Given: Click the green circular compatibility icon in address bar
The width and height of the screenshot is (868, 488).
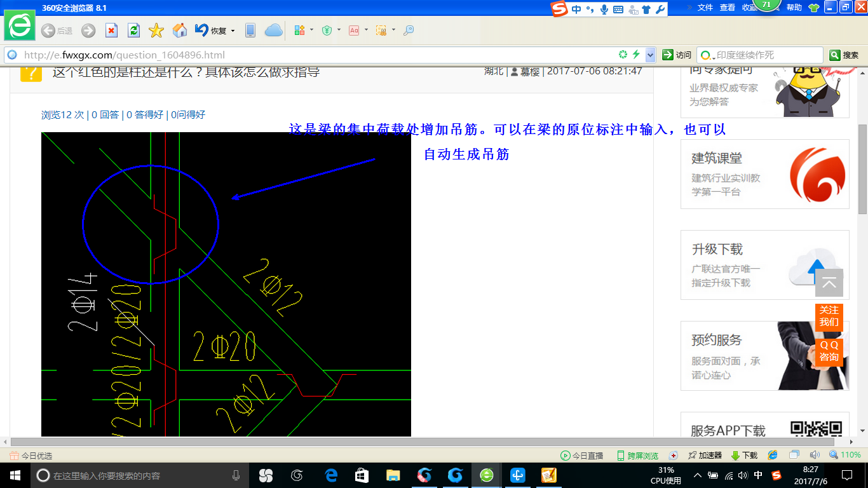Looking at the screenshot, I should (623, 55).
